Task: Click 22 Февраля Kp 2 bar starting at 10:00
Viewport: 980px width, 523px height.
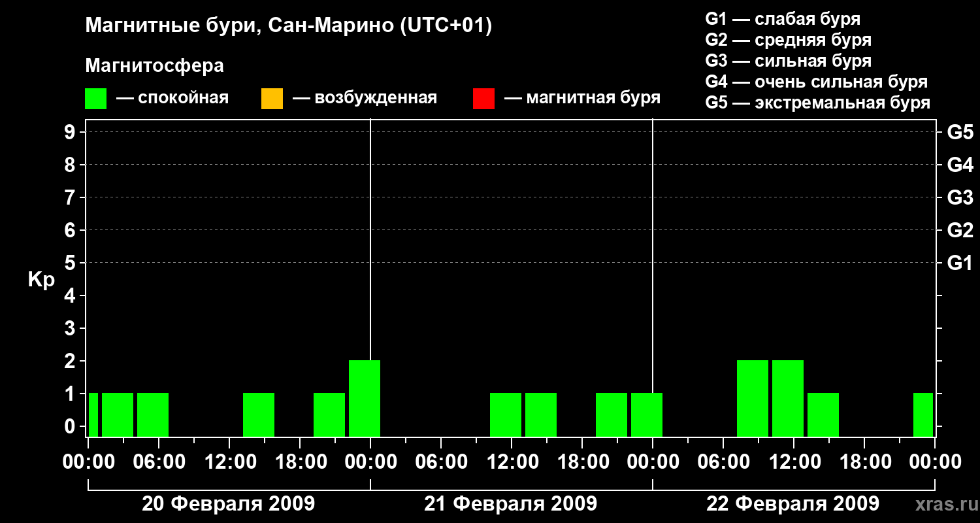Action: (x=788, y=398)
